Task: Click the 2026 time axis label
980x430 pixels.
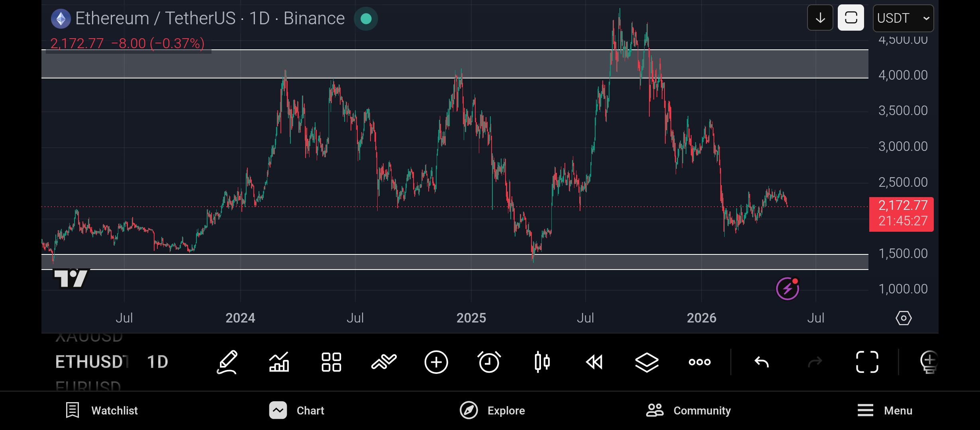Action: click(702, 318)
